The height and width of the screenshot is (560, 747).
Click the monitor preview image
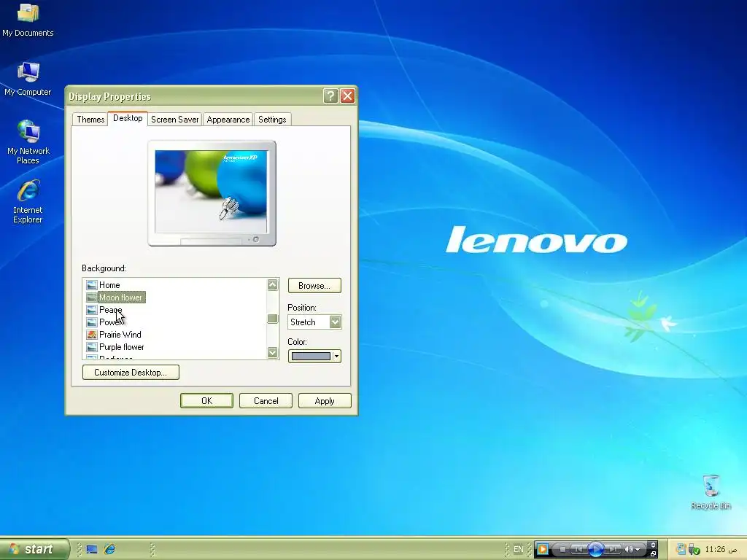coord(212,191)
